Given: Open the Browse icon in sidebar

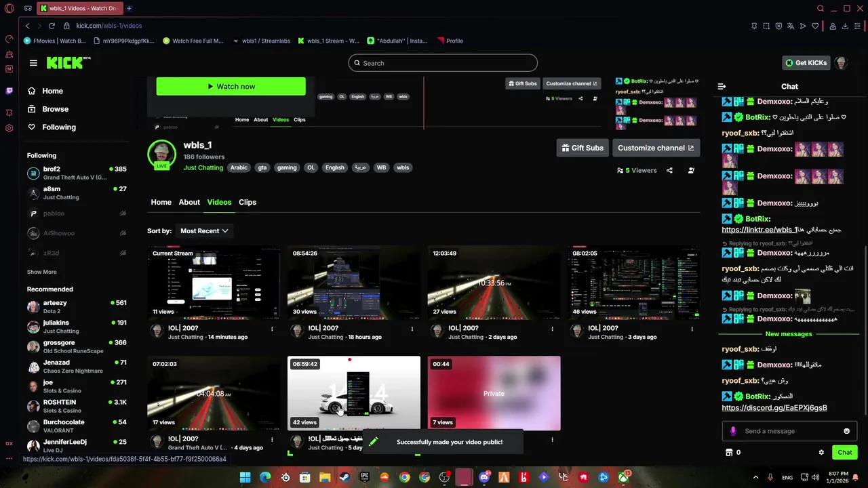Looking at the screenshot, I should click(x=32, y=109).
